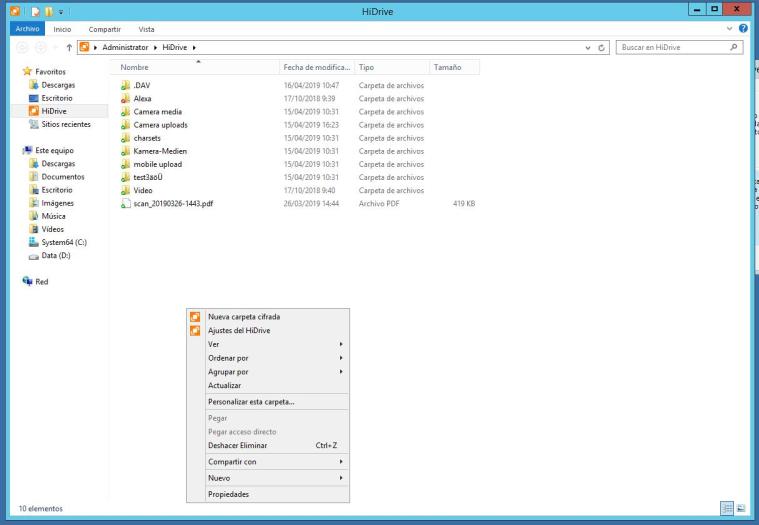Viewport: 759px width, 525px height.
Task: Open quick access toolbar customize dropdown
Action: [61, 12]
